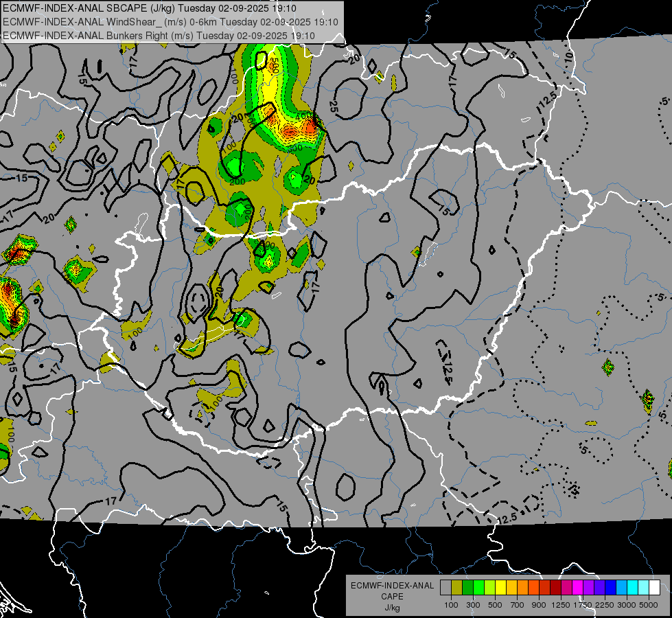Image resolution: width=672 pixels, height=618 pixels.
Task: Click the legend value 1750
Action: click(583, 605)
